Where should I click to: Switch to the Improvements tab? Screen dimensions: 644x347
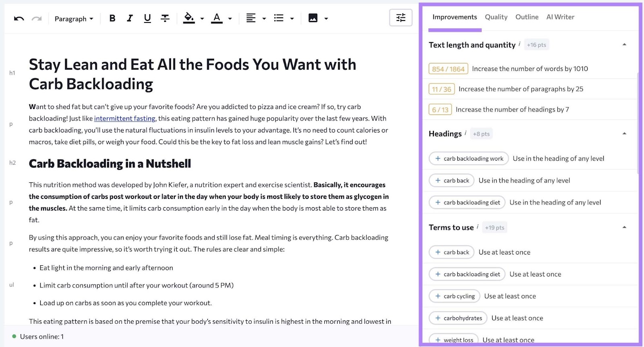pyautogui.click(x=455, y=17)
